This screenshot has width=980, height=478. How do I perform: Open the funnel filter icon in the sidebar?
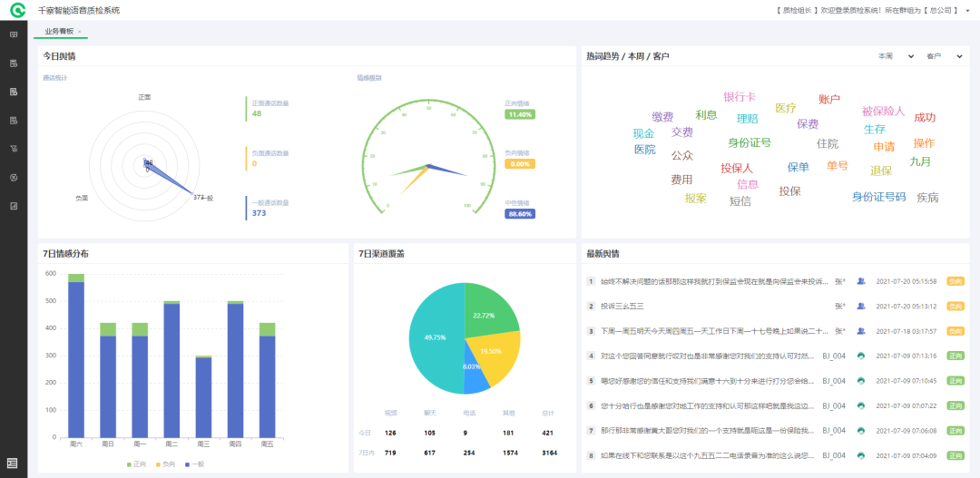coord(13,149)
